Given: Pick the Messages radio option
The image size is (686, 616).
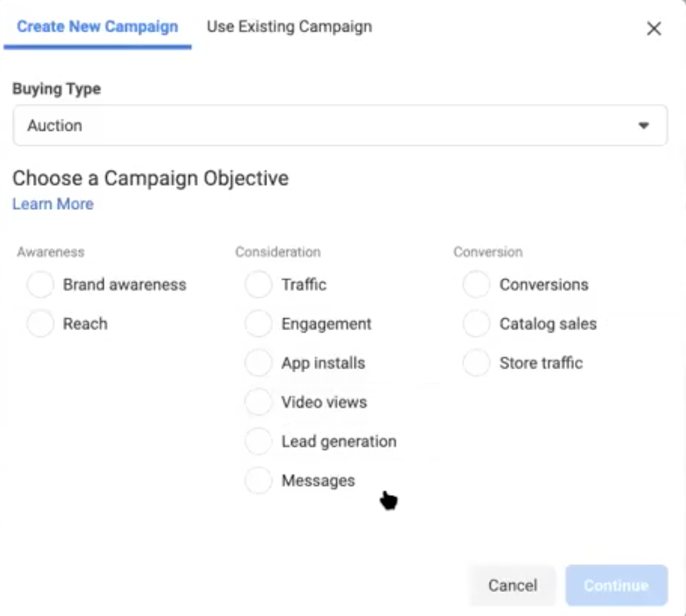Looking at the screenshot, I should tap(258, 481).
